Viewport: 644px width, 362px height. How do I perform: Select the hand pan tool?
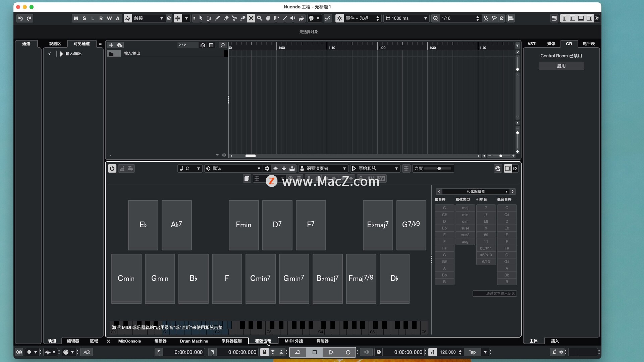[x=268, y=18]
